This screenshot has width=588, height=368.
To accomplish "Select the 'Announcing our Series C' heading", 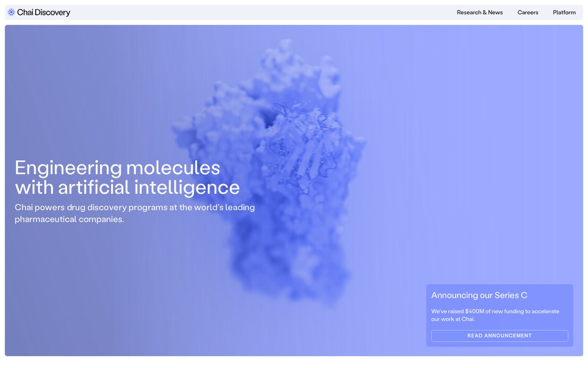I will pyautogui.click(x=479, y=296).
